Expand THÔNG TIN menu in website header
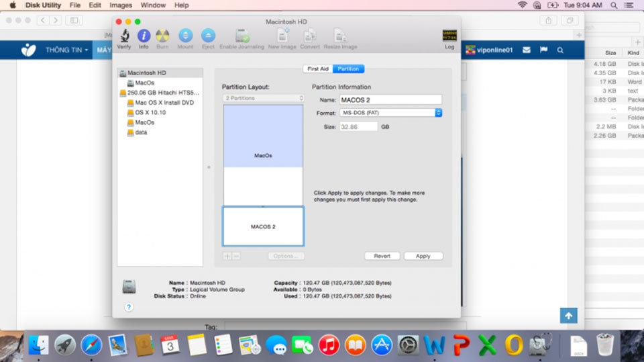The height and width of the screenshot is (362, 644). 66,50
